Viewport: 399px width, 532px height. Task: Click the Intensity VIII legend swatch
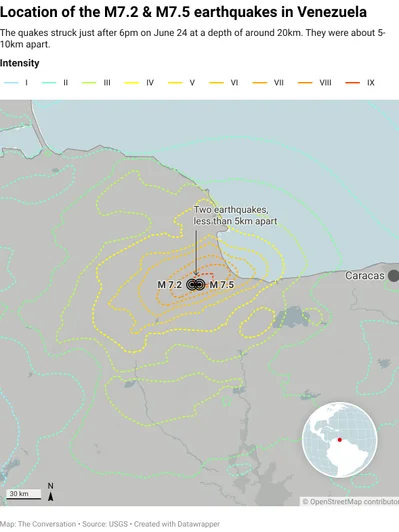click(305, 83)
